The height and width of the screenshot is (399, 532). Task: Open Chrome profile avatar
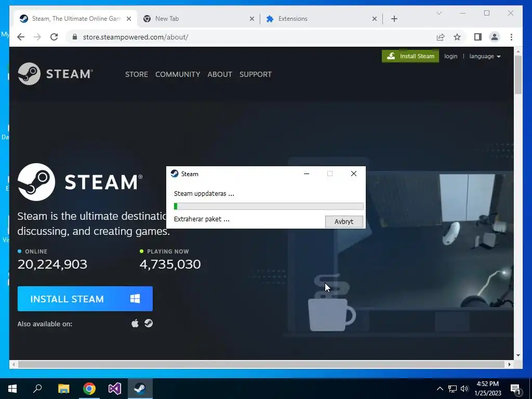click(495, 37)
